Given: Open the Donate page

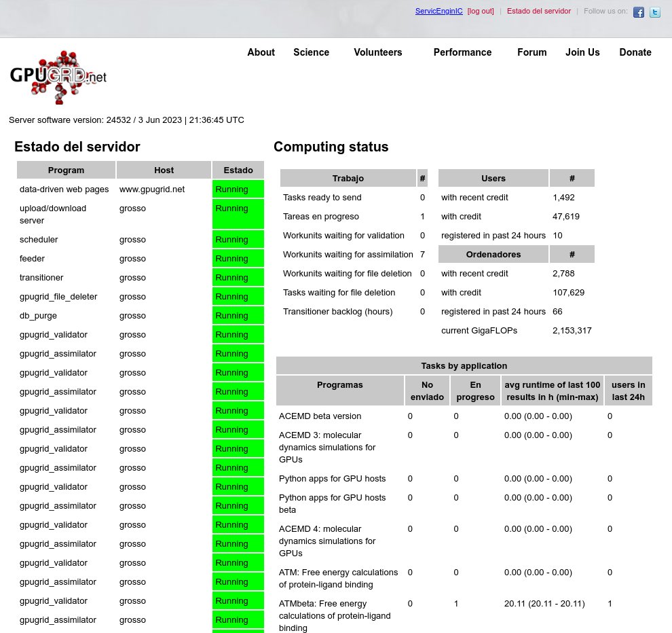Looking at the screenshot, I should point(635,52).
